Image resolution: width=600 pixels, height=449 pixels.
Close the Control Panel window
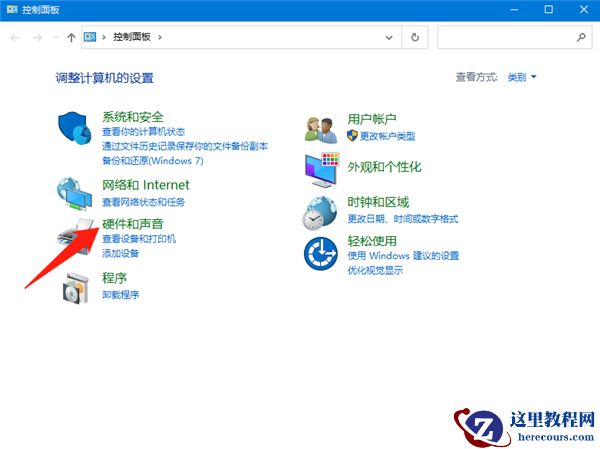pyautogui.click(x=584, y=10)
